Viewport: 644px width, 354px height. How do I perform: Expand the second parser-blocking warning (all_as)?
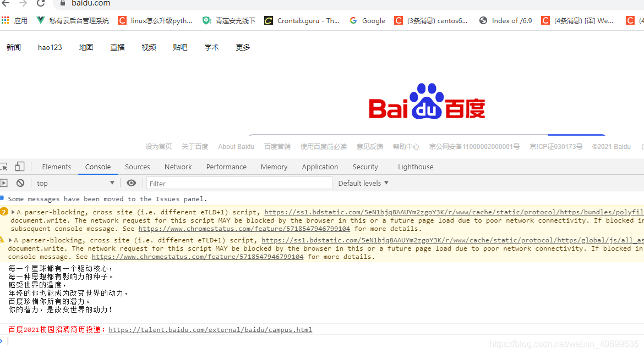(10, 240)
